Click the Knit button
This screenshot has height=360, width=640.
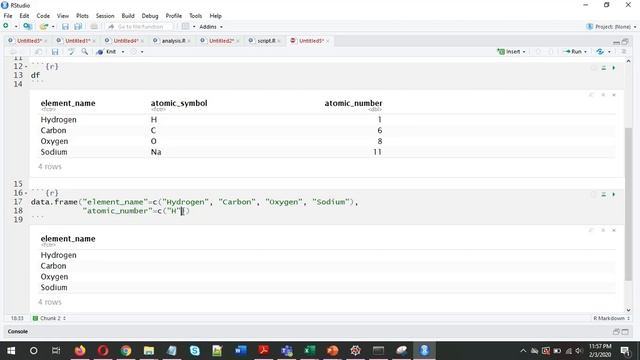(107, 52)
